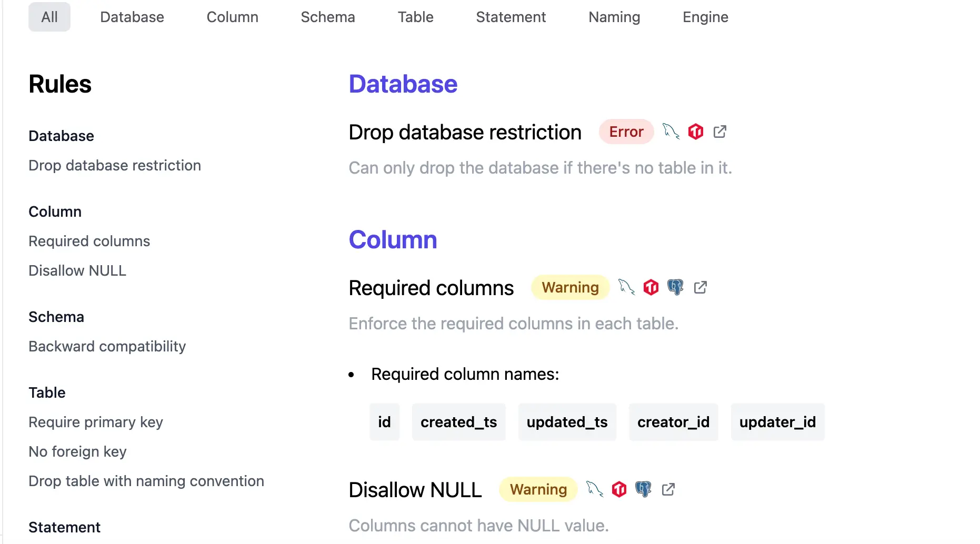Image resolution: width=980 pixels, height=544 pixels.
Task: Open No foreign key sidebar link
Action: coord(77,451)
